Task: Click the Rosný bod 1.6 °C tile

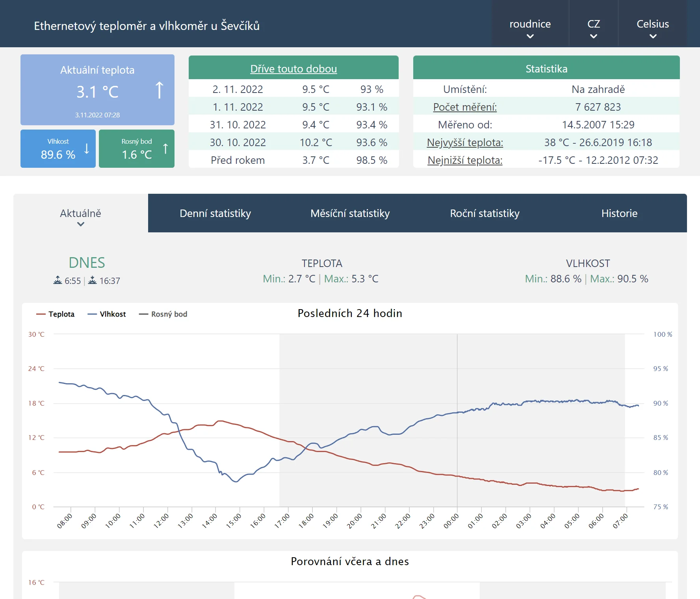Action: click(136, 149)
